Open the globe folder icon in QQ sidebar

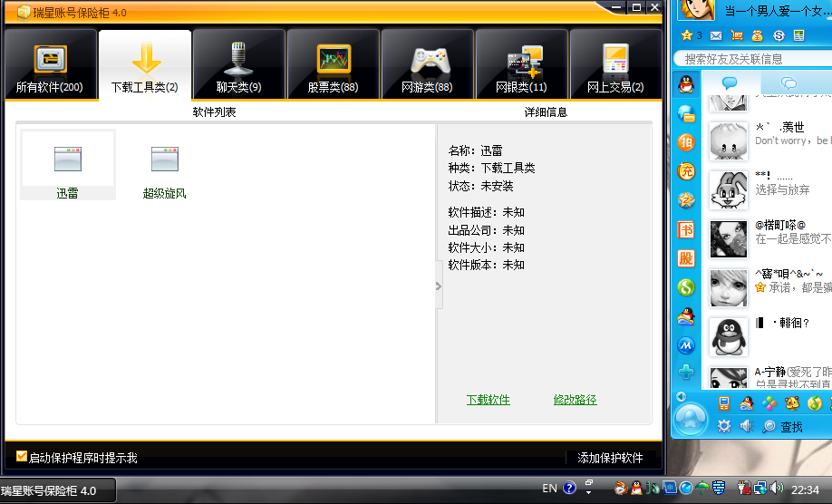(686, 113)
